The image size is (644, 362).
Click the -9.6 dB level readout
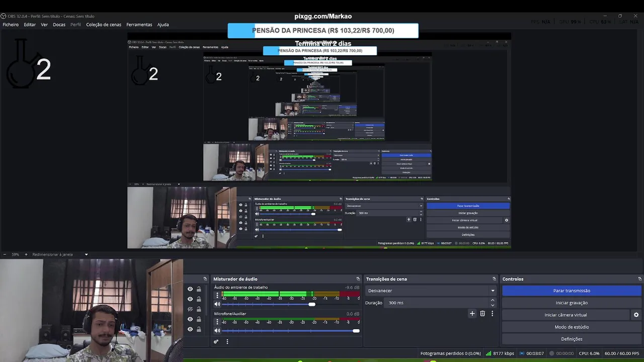coord(352,288)
